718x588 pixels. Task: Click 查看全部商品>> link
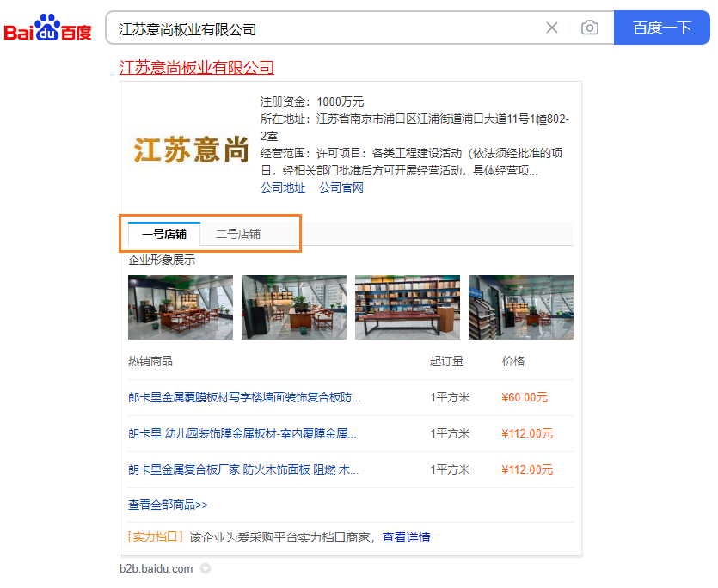168,505
